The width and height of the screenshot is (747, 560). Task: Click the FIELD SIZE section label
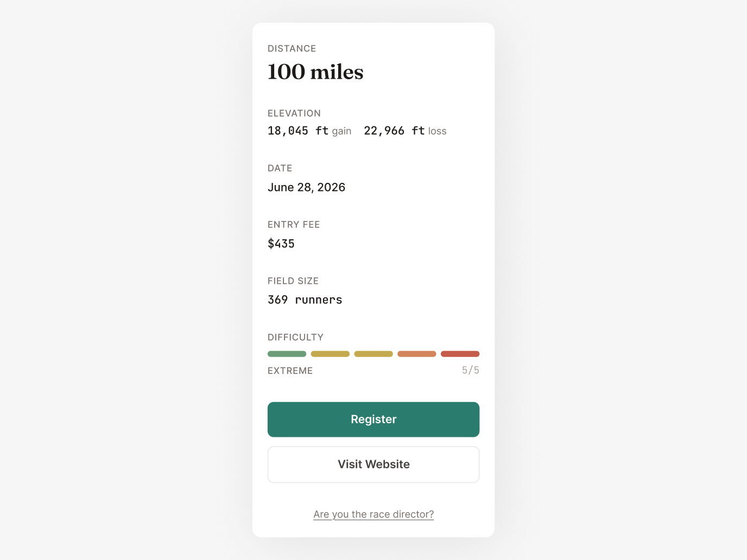tap(293, 281)
